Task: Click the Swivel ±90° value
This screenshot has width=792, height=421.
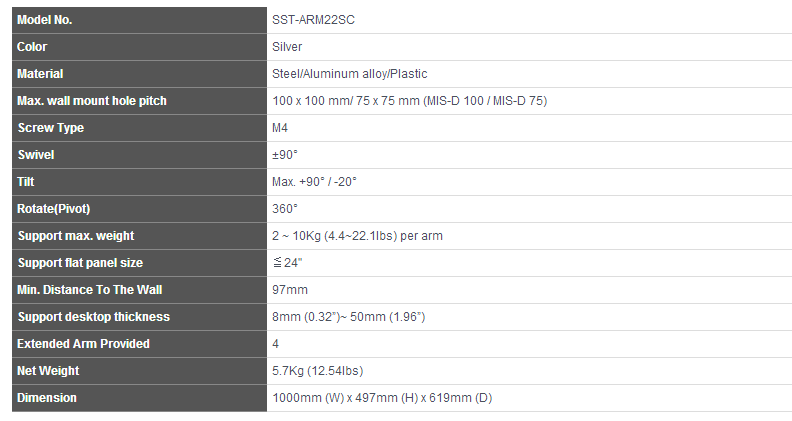Action: 285,155
